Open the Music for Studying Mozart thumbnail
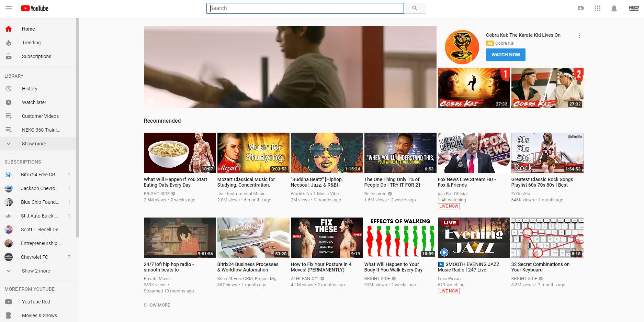The height and width of the screenshot is (322, 644). click(x=253, y=153)
